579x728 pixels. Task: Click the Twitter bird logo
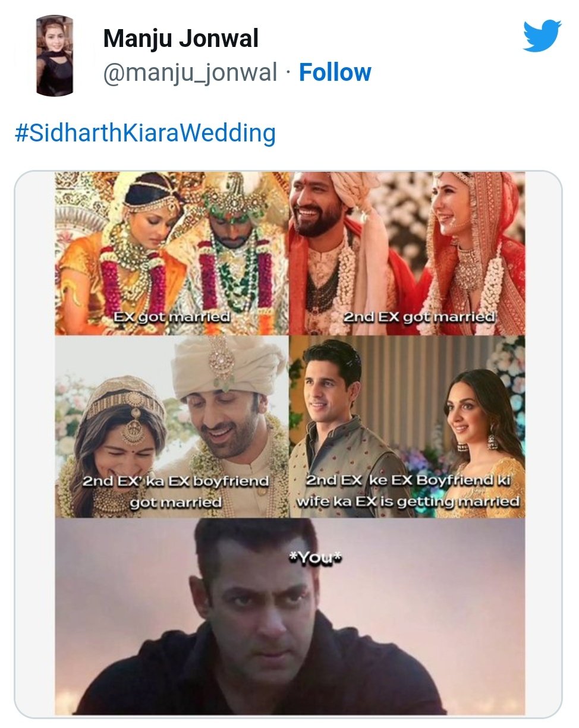[542, 37]
